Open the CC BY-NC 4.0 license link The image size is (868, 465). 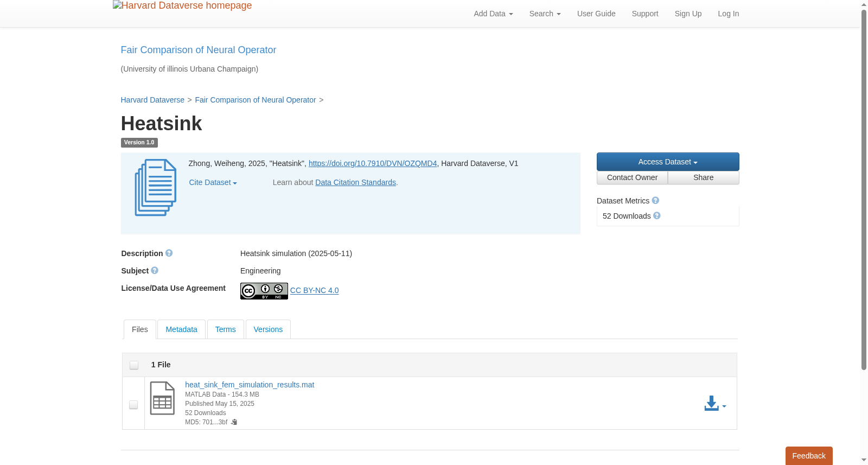[315, 290]
